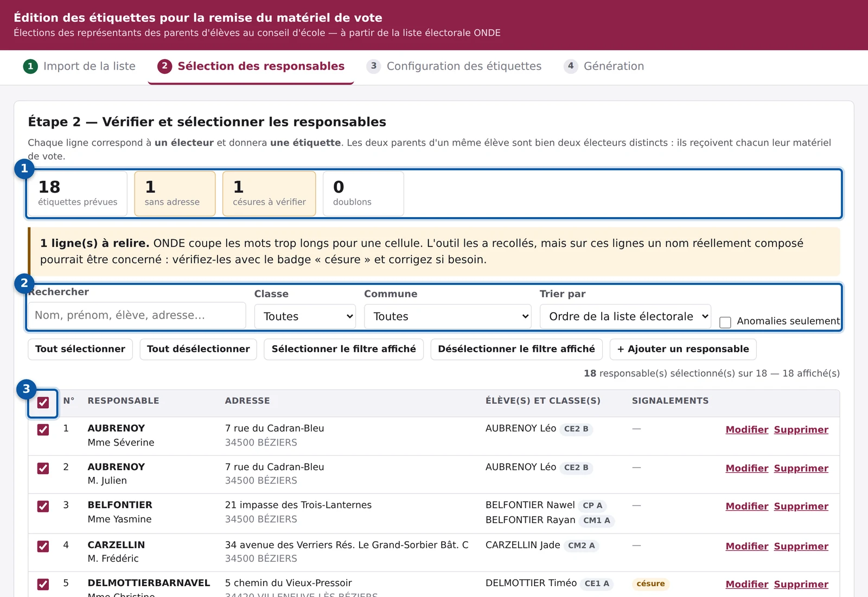The width and height of the screenshot is (868, 597).
Task: Toggle the header select-all checkbox
Action: click(x=43, y=403)
